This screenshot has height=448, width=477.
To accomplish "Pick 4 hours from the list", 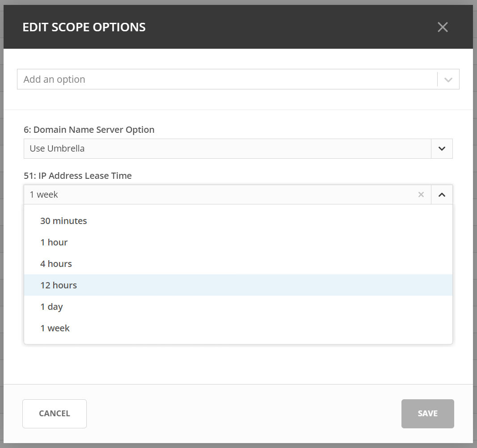I will [56, 264].
